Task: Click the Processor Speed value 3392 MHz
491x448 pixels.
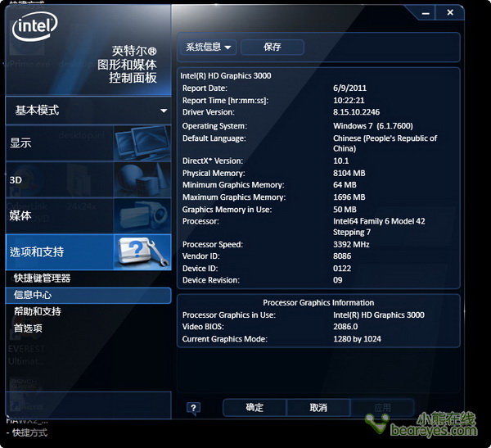Action: [351, 245]
